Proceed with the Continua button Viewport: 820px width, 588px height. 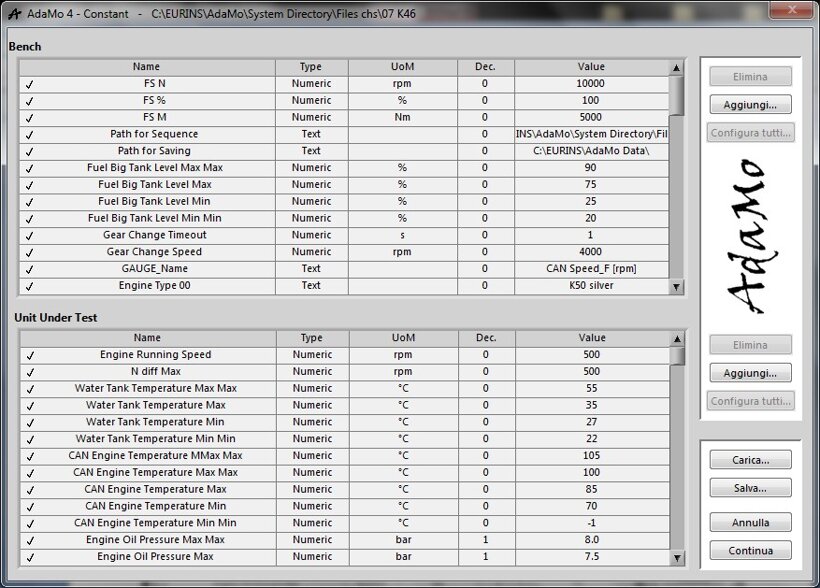750,550
